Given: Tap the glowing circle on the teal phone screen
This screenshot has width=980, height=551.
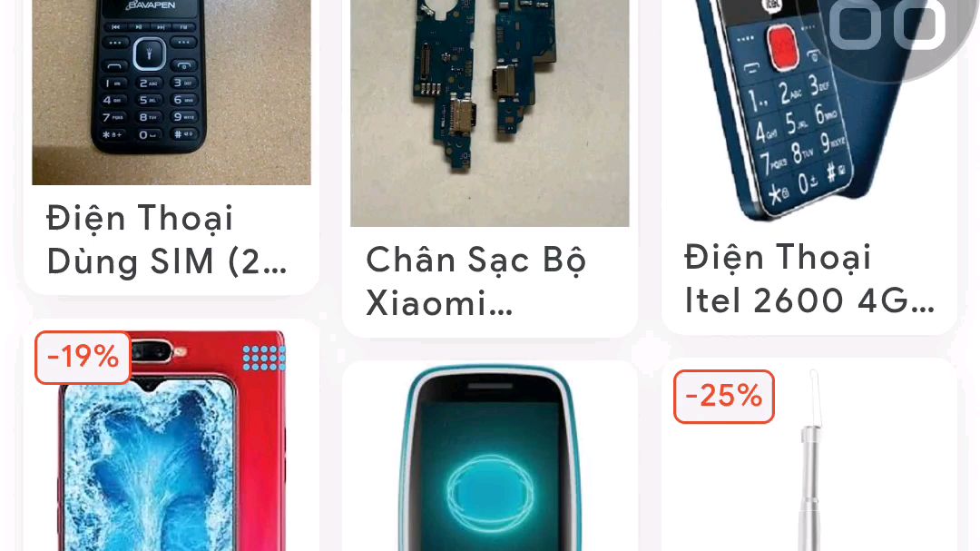Looking at the screenshot, I should point(490,494).
